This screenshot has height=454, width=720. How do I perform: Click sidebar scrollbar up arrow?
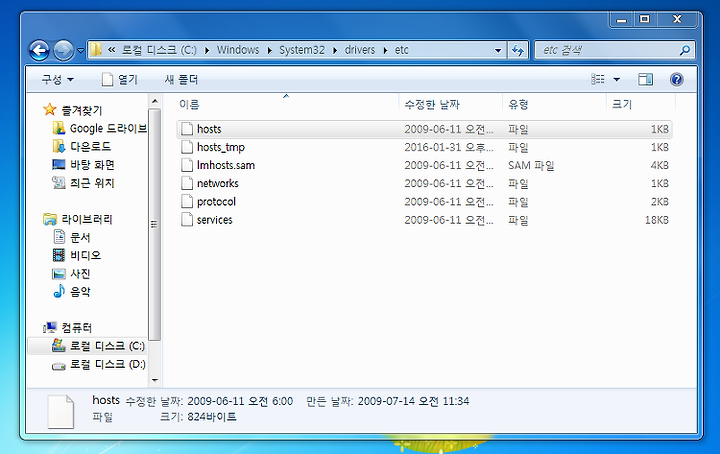point(155,101)
